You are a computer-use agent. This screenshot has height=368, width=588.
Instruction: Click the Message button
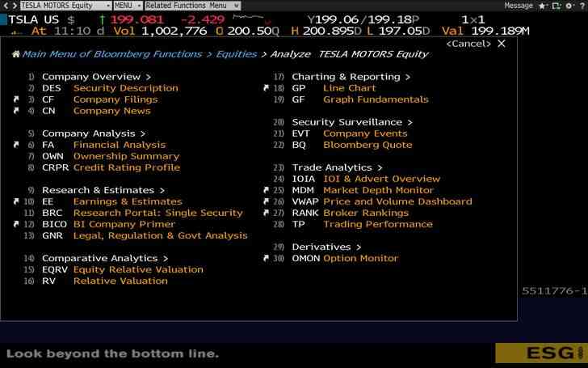point(519,6)
